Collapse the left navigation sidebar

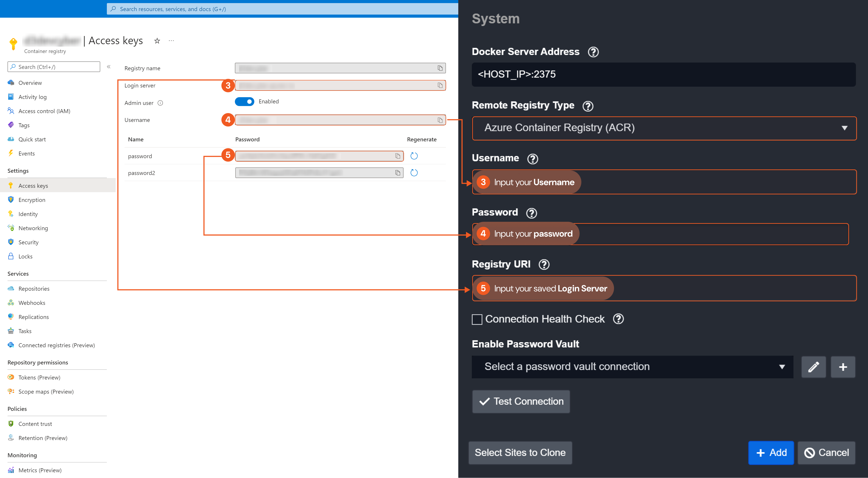click(x=109, y=67)
